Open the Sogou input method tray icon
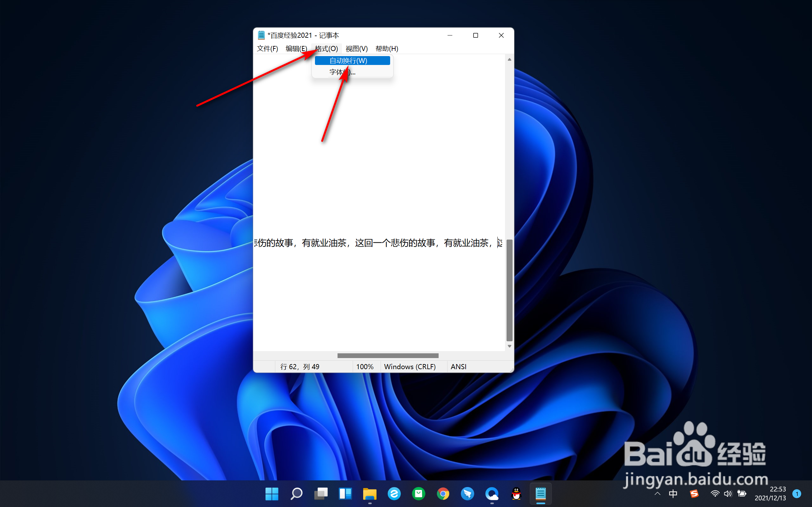The height and width of the screenshot is (507, 812). [x=694, y=494]
